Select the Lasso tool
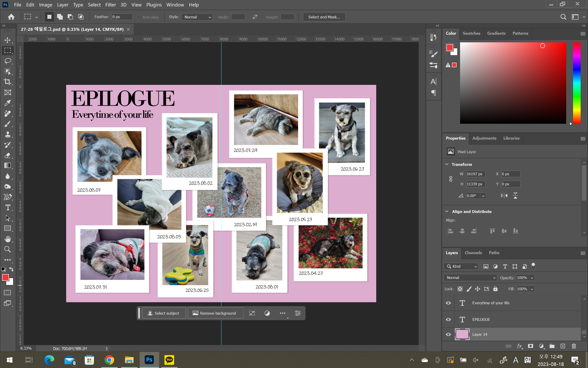588x368 pixels. click(8, 61)
